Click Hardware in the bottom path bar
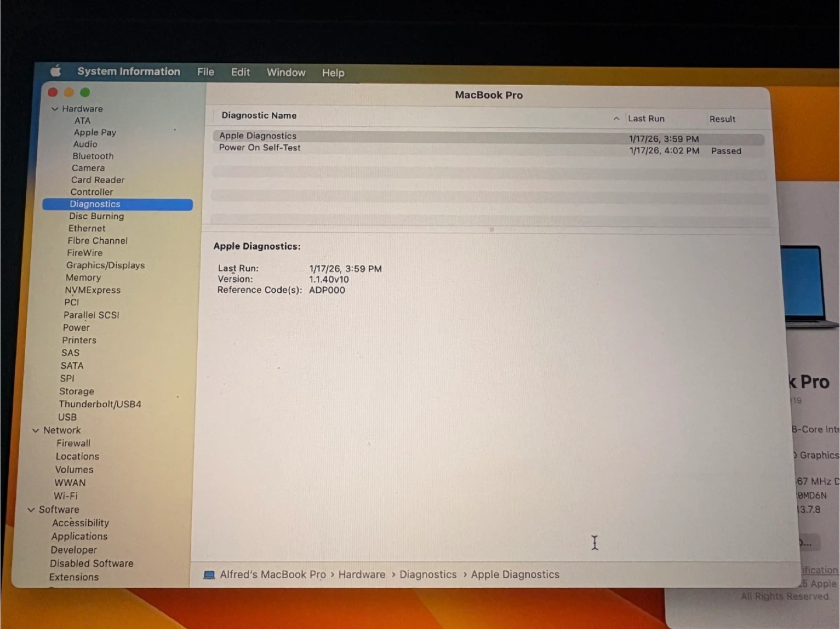 [x=362, y=575]
